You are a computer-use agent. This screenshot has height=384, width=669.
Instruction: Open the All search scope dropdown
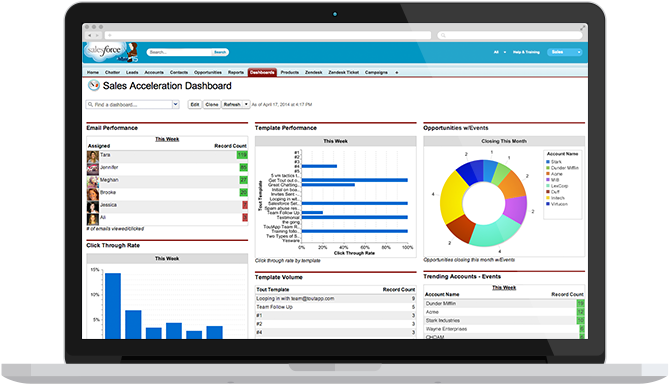point(505,52)
